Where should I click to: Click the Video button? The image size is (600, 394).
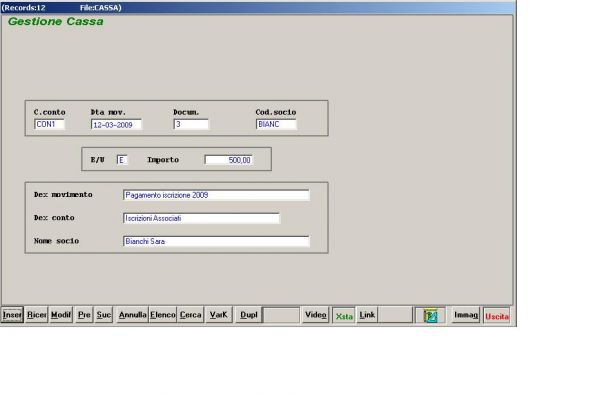(x=316, y=315)
